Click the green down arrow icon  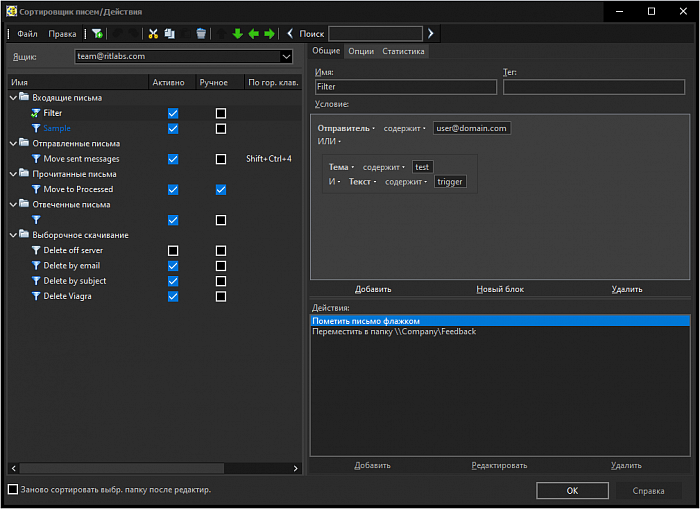pos(238,33)
